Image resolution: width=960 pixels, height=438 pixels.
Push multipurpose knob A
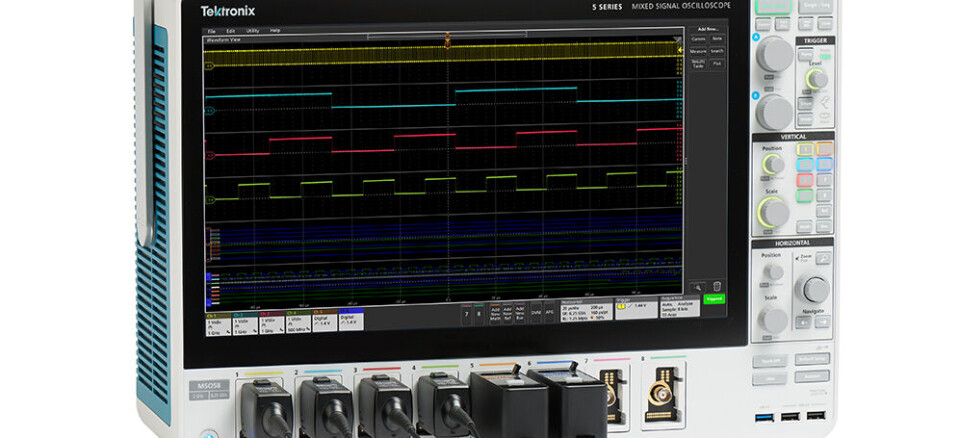[774, 54]
